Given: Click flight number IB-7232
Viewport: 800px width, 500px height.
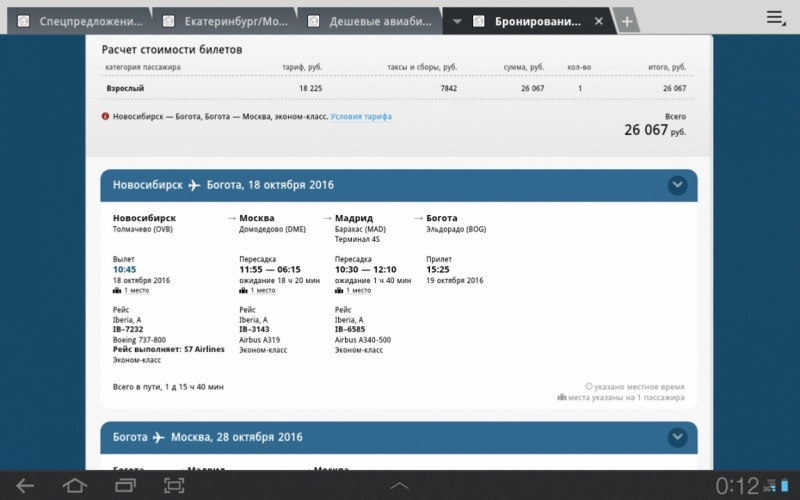Looking at the screenshot, I should (x=128, y=330).
